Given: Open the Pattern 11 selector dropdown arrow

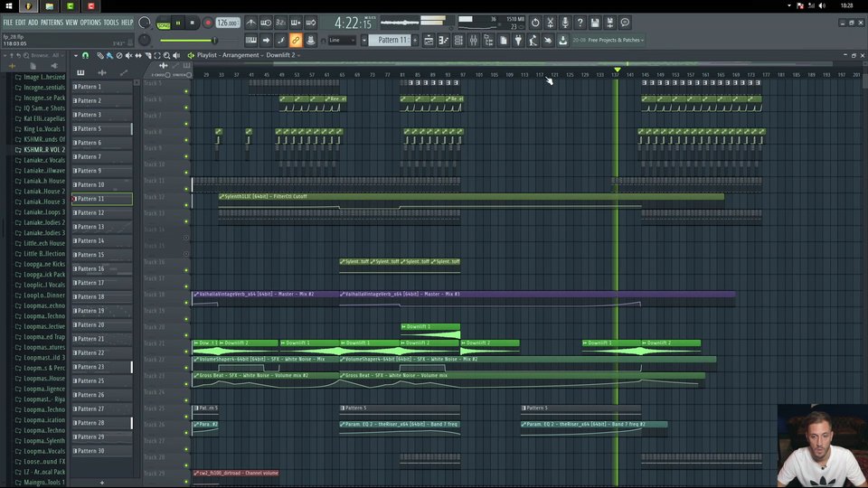Looking at the screenshot, I should [364, 41].
